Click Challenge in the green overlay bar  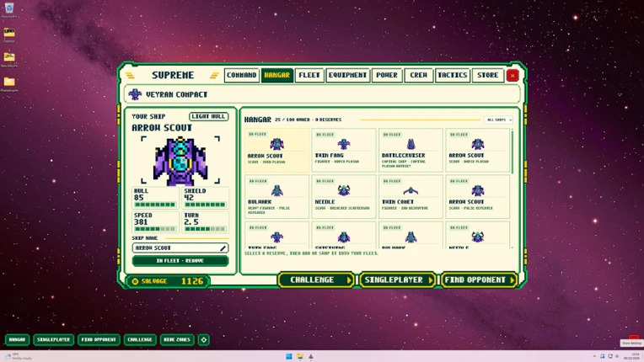tap(140, 340)
